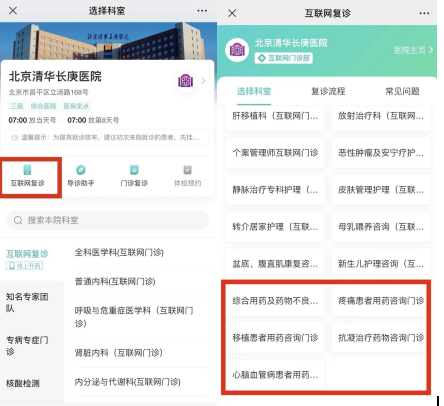
Task: Tap hospital name 北京清华长庚医院 on left card
Action: click(x=55, y=76)
